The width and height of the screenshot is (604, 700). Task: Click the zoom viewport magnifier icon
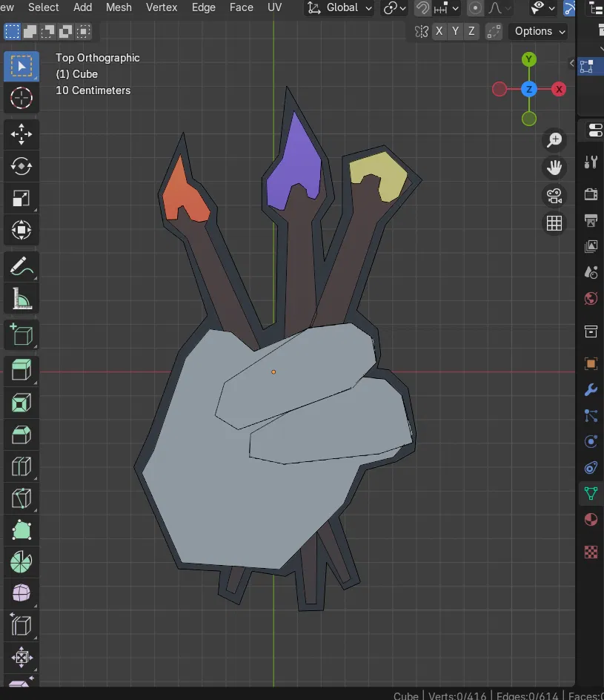[x=554, y=139]
